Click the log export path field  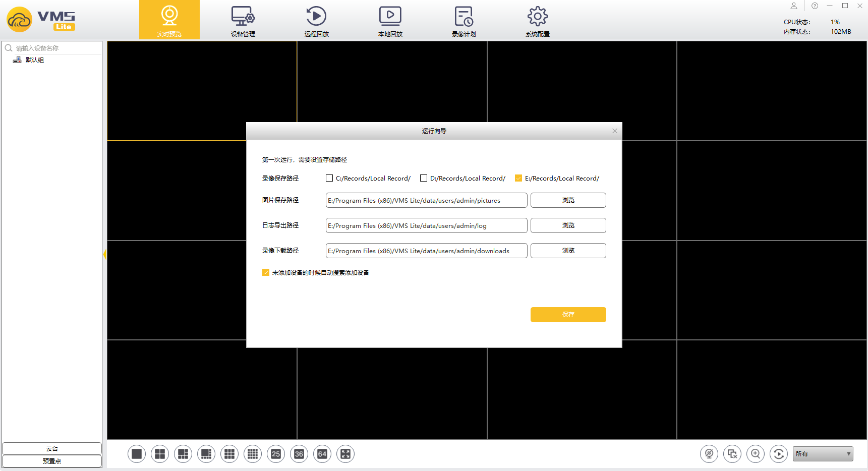[x=427, y=225]
